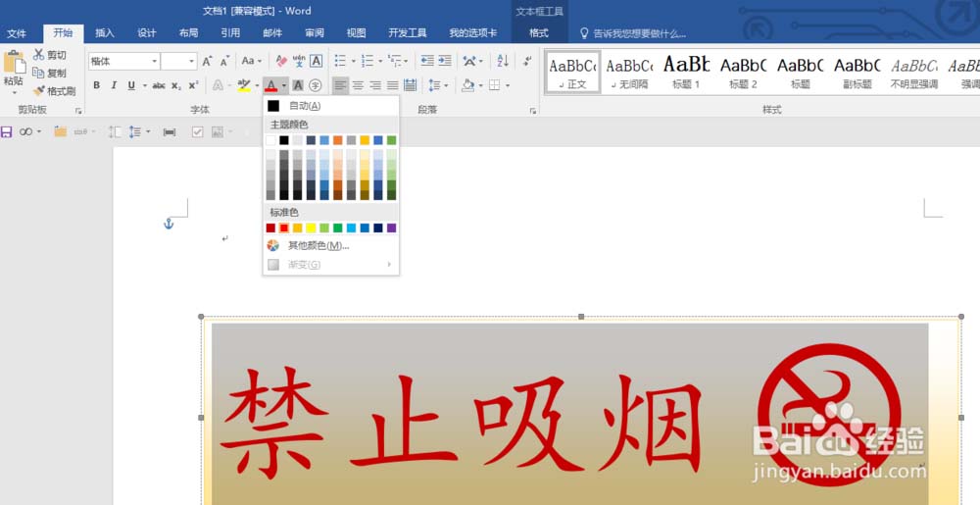Toggle show paragraph marks
The height and width of the screenshot is (505, 980).
(x=527, y=61)
